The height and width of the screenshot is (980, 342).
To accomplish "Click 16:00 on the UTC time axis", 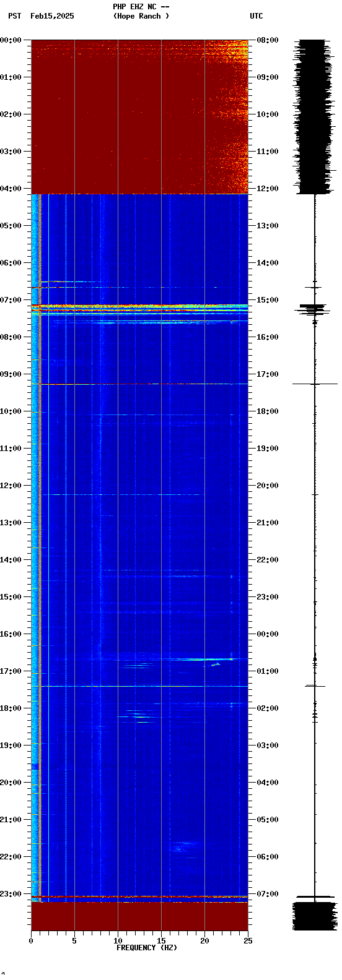I will pos(268,337).
